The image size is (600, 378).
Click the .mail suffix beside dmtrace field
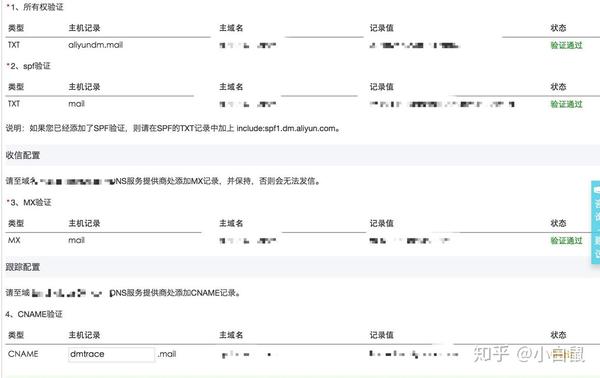pyautogui.click(x=167, y=354)
